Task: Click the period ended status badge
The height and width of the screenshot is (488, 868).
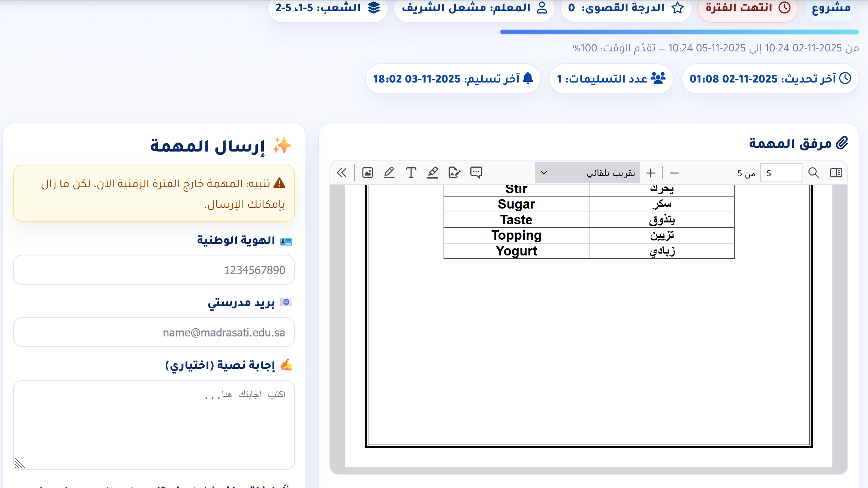Action: (x=748, y=8)
